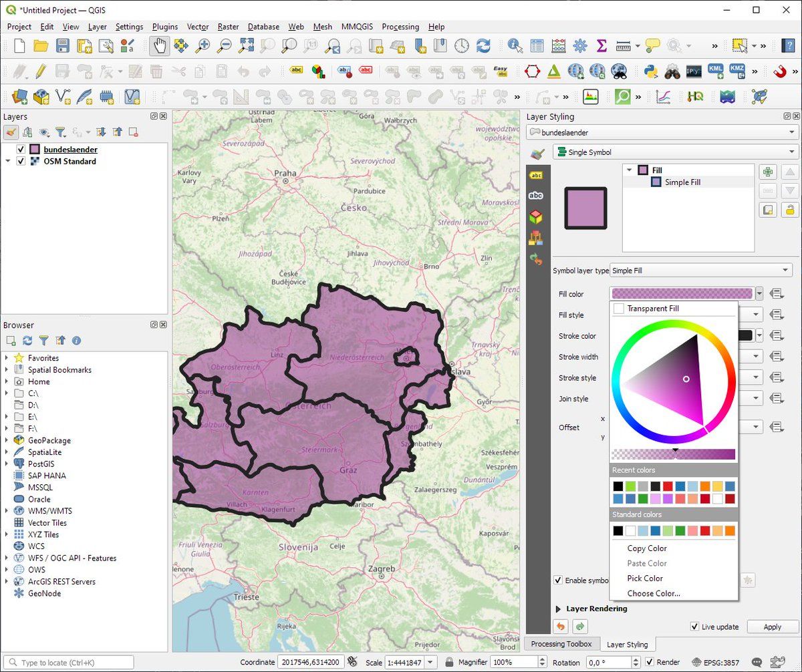Click the Apply button
The height and width of the screenshot is (672, 802).
tap(772, 627)
